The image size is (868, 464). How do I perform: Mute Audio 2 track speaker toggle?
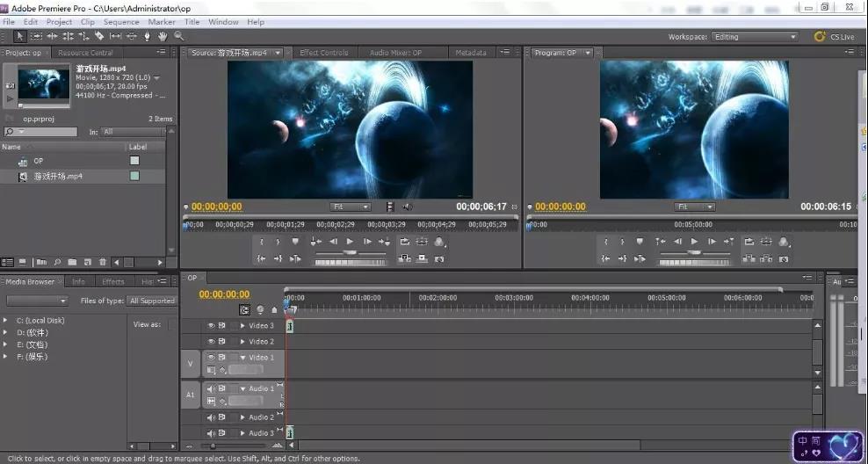(x=211, y=417)
